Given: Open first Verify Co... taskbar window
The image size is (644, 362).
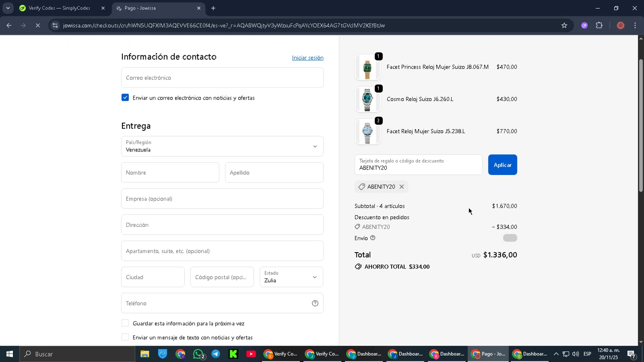Looking at the screenshot, I should pyautogui.click(x=280, y=354).
